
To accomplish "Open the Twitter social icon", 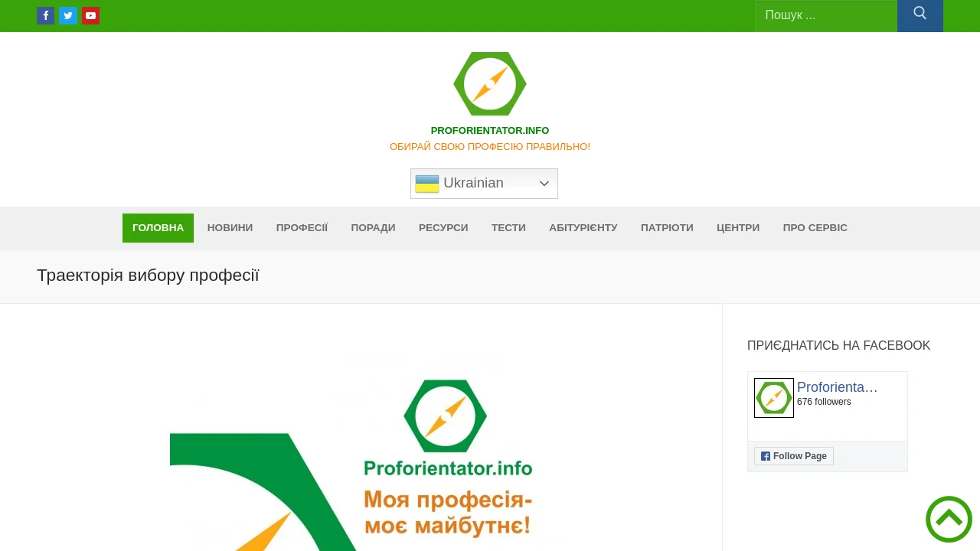I will [x=68, y=15].
